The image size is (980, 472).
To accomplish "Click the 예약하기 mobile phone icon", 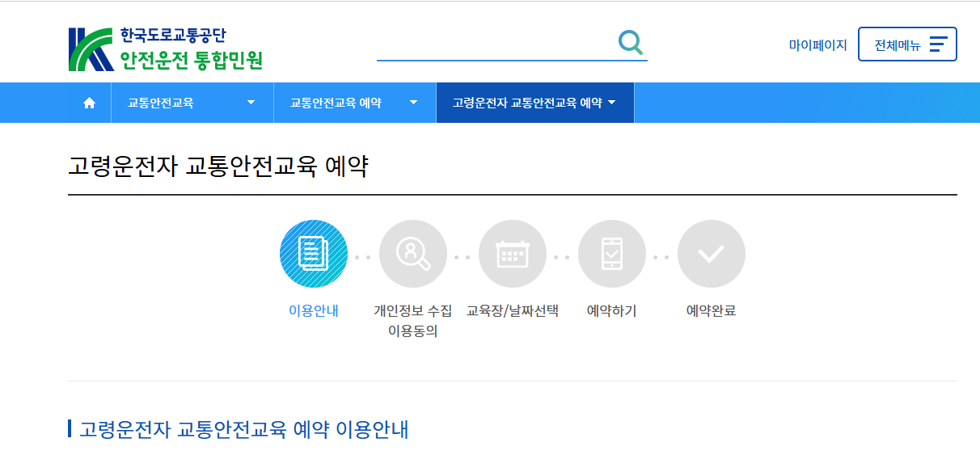I will click(612, 253).
